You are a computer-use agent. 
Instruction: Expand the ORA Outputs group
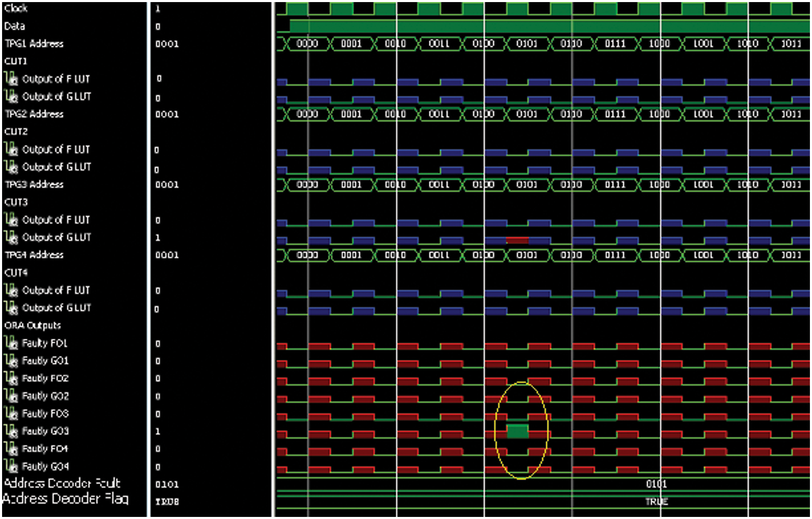(x=32, y=325)
